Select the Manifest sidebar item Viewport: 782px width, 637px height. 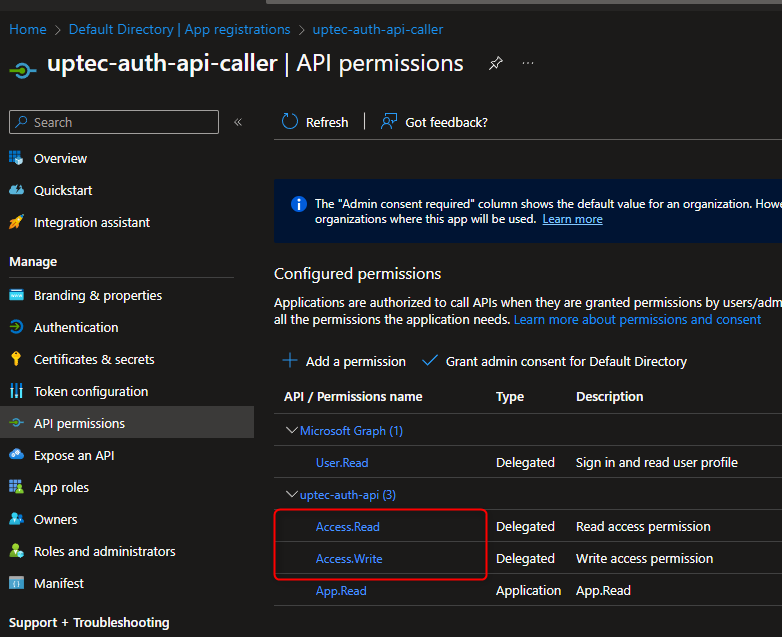point(59,583)
